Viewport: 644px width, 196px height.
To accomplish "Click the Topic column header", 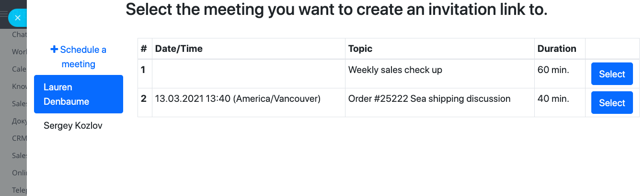I will point(360,49).
